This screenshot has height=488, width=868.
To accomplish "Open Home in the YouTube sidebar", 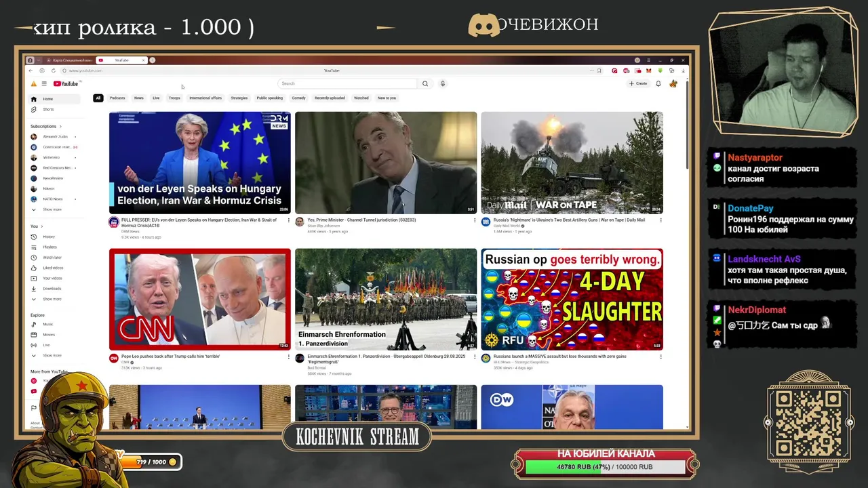I will 54,99.
